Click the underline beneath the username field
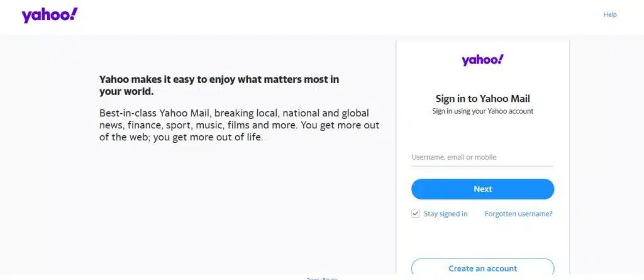 pos(482,166)
